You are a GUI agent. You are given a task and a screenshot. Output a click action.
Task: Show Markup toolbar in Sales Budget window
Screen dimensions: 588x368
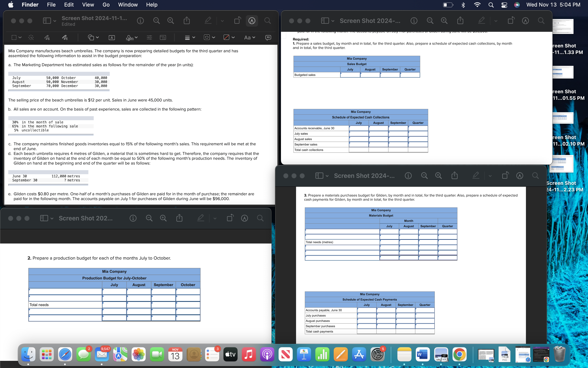[x=525, y=21]
